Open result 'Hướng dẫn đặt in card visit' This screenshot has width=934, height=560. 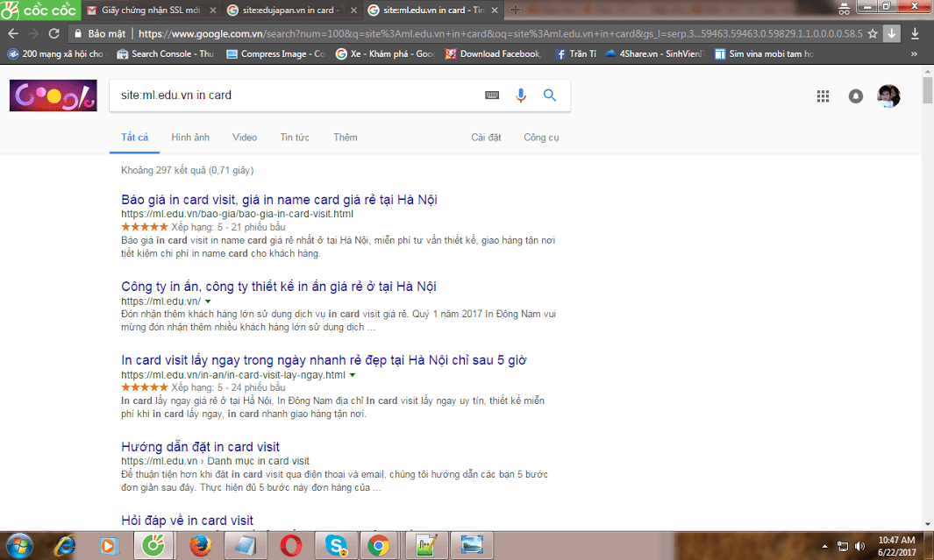tap(200, 447)
